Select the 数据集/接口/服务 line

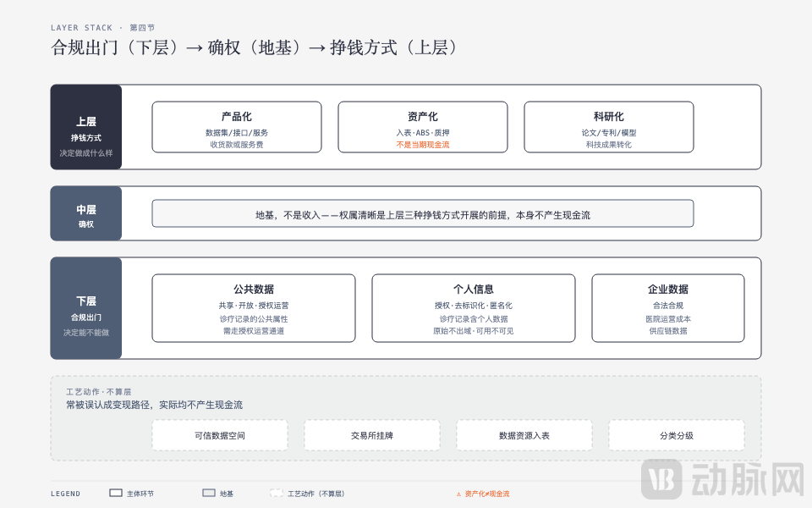pyautogui.click(x=237, y=133)
